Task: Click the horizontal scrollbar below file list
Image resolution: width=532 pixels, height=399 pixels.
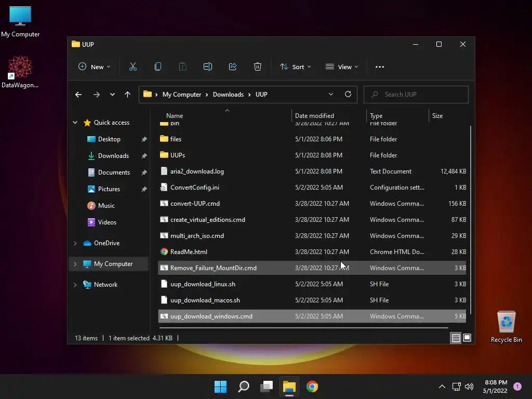Action: click(x=303, y=328)
